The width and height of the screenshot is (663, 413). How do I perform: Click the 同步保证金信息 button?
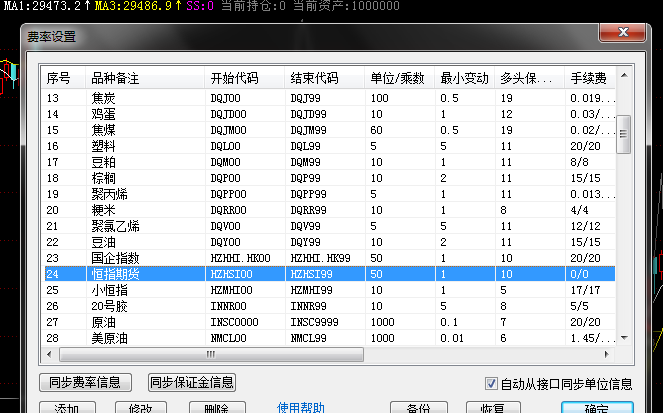tap(192, 383)
